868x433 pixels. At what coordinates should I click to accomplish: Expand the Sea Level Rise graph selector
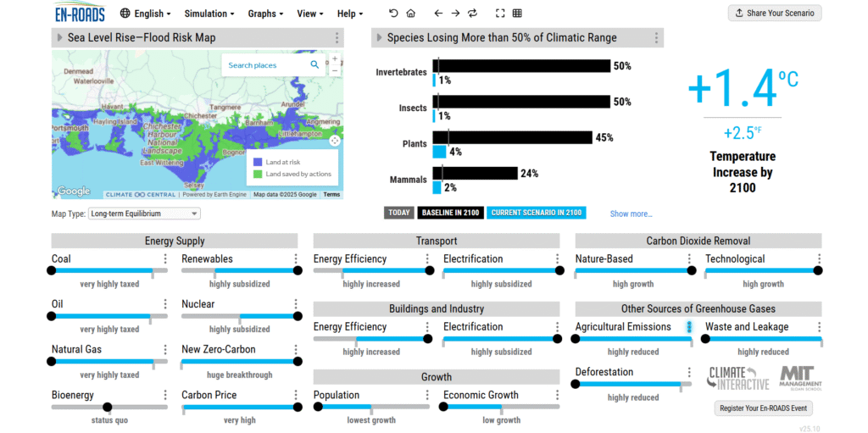click(x=59, y=38)
